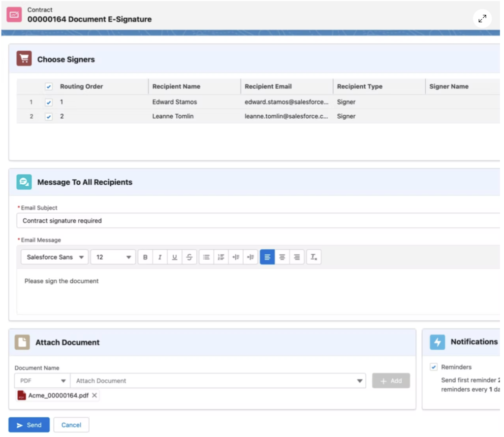
Task: Click the Cancel button
Action: pos(71,425)
